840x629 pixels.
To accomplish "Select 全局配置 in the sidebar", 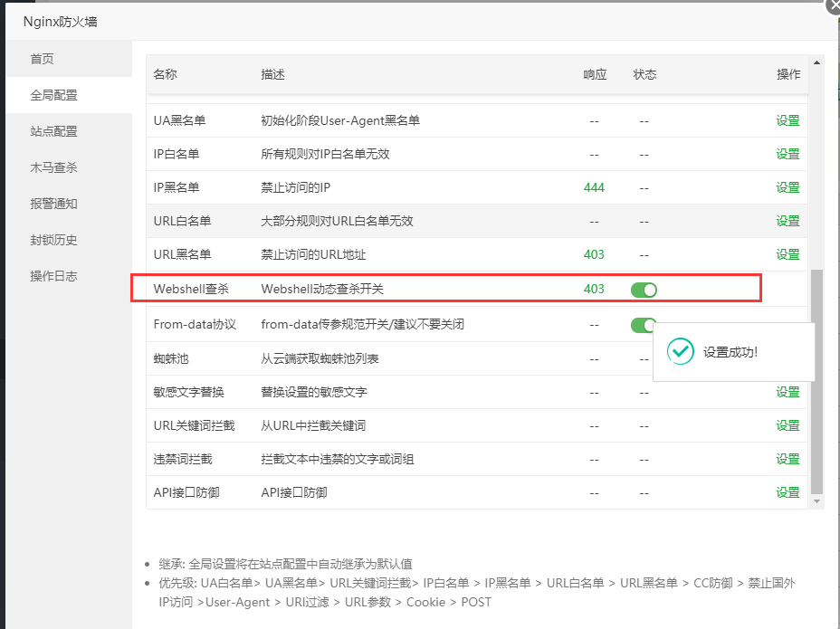I will click(69, 95).
